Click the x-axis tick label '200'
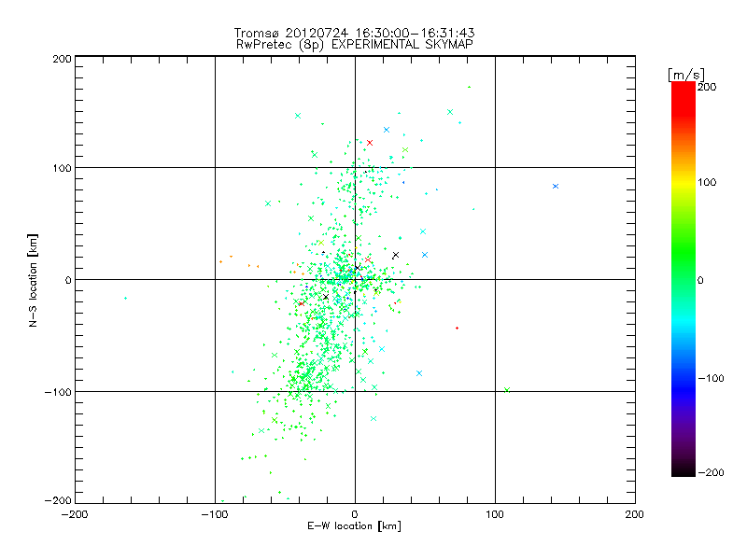Image resolution: width=747 pixels, height=560 pixels. [635, 514]
